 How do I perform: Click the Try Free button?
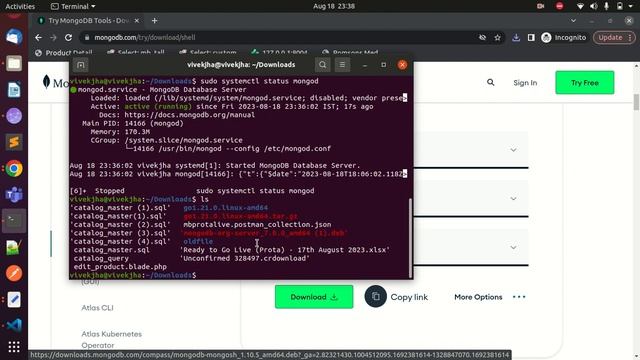pyautogui.click(x=584, y=82)
